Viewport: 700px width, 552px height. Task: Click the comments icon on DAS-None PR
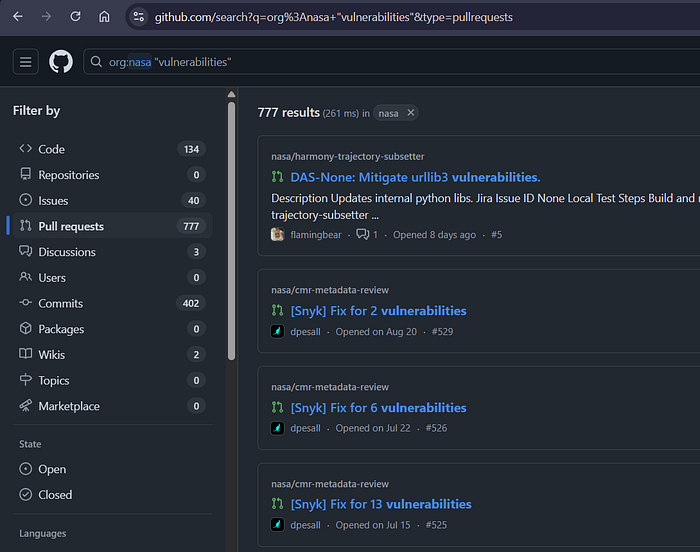(x=362, y=234)
